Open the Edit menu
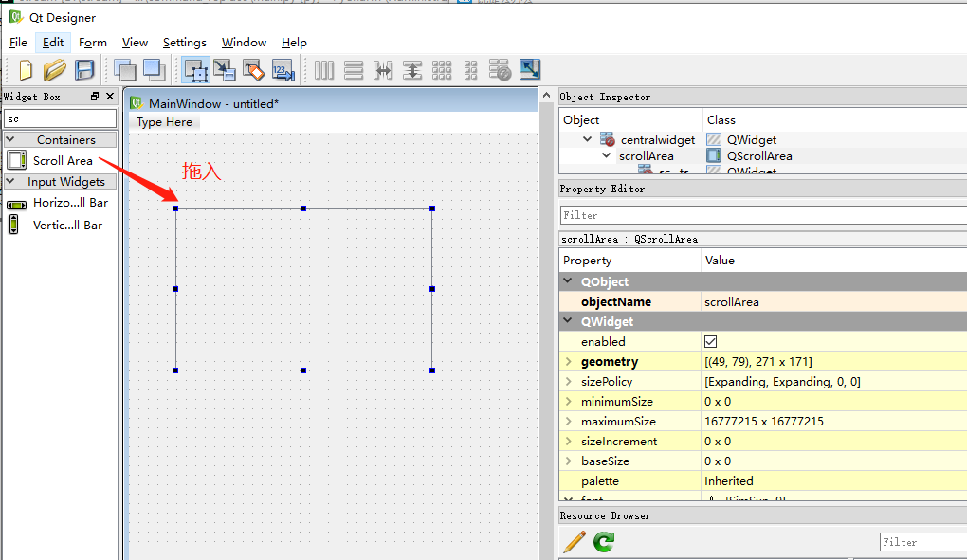 (x=53, y=43)
